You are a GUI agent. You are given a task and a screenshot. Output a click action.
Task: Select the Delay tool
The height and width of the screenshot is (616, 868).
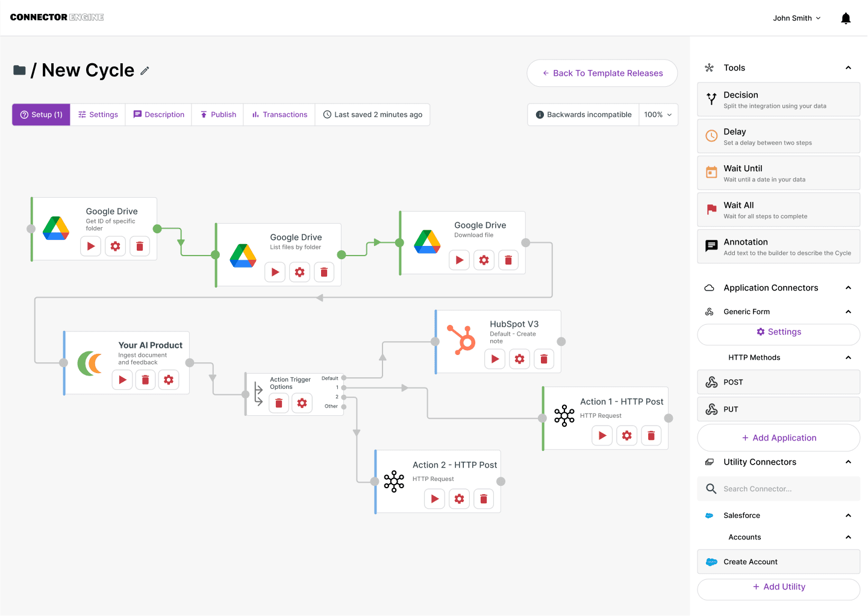(x=778, y=136)
